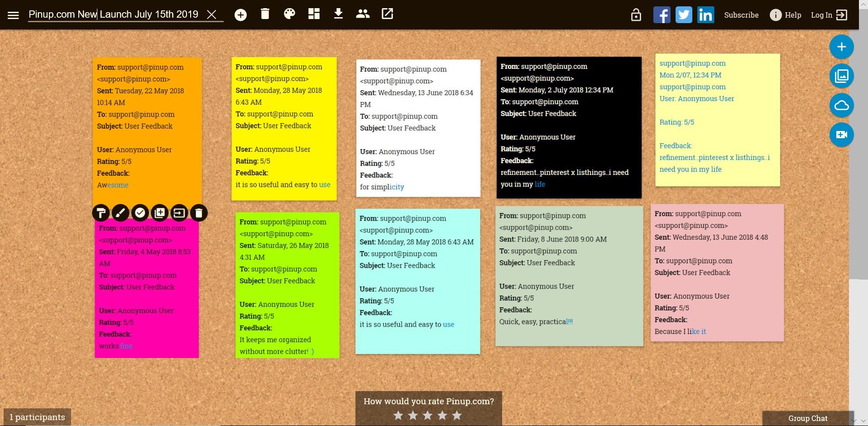Click the open-in-new-window icon
The image size is (868, 426).
click(x=388, y=14)
